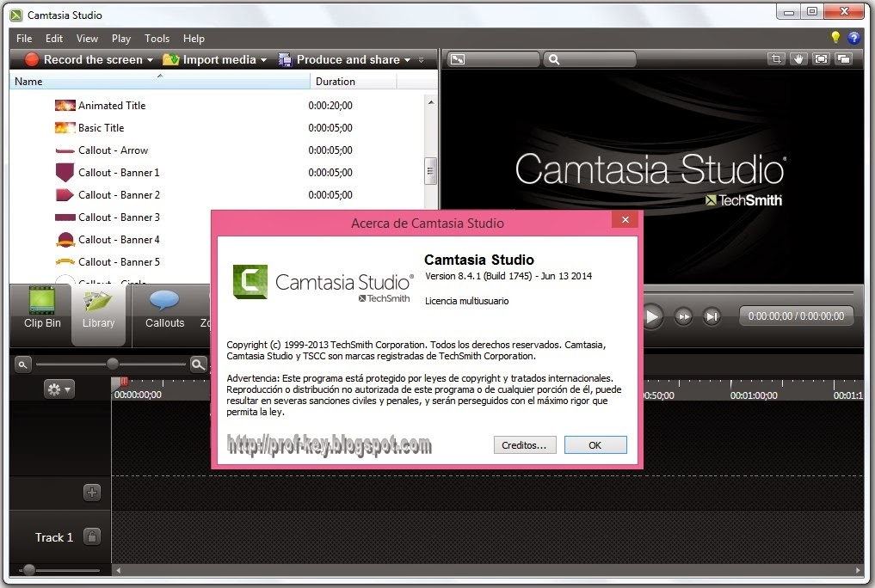Image resolution: width=875 pixels, height=588 pixels.
Task: Open the Play menu
Action: pos(121,39)
